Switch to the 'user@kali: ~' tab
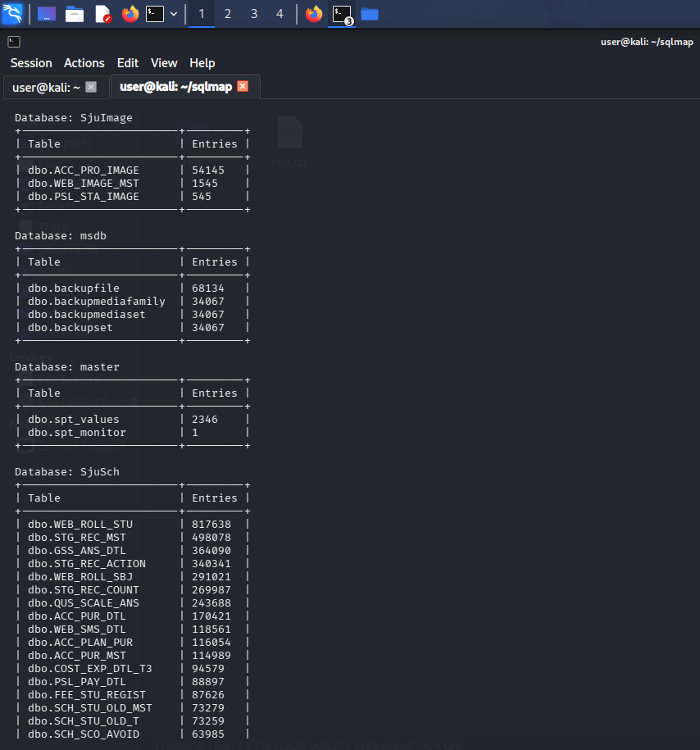 pyautogui.click(x=46, y=87)
